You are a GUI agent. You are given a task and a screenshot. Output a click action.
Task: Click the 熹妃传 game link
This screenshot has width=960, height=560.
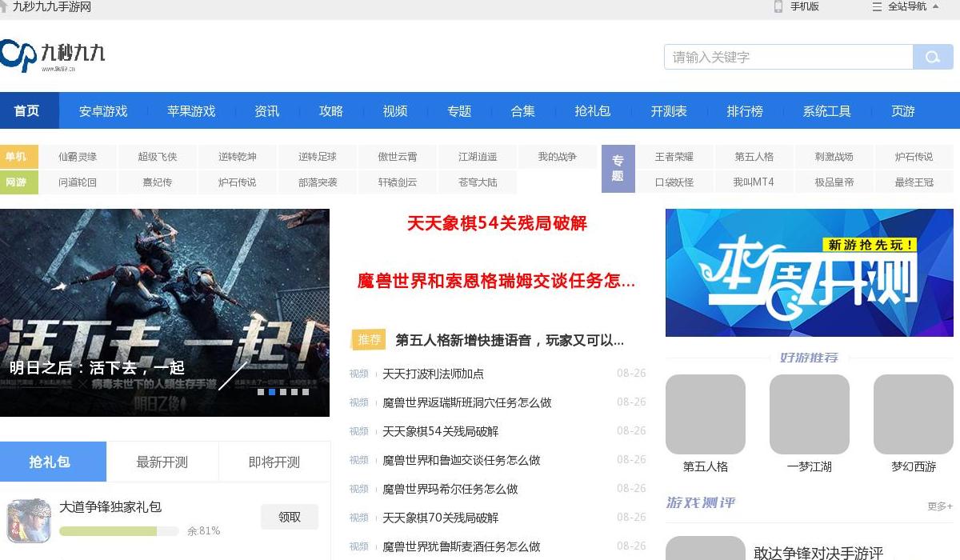pyautogui.click(x=158, y=182)
